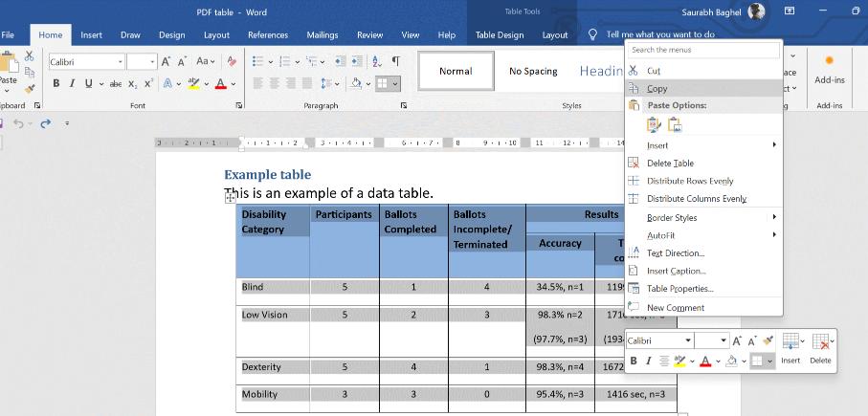
Task: Switch to the Table Design tab
Action: click(x=499, y=35)
